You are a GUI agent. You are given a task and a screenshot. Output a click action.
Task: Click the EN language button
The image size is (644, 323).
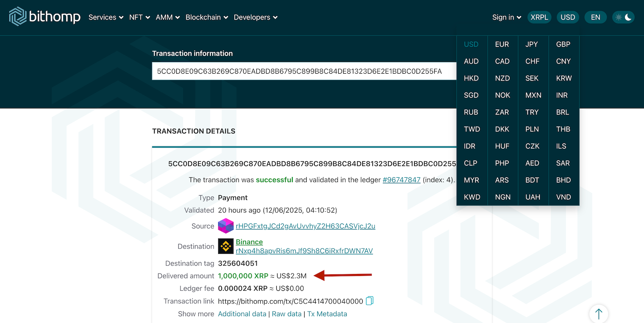click(x=595, y=17)
